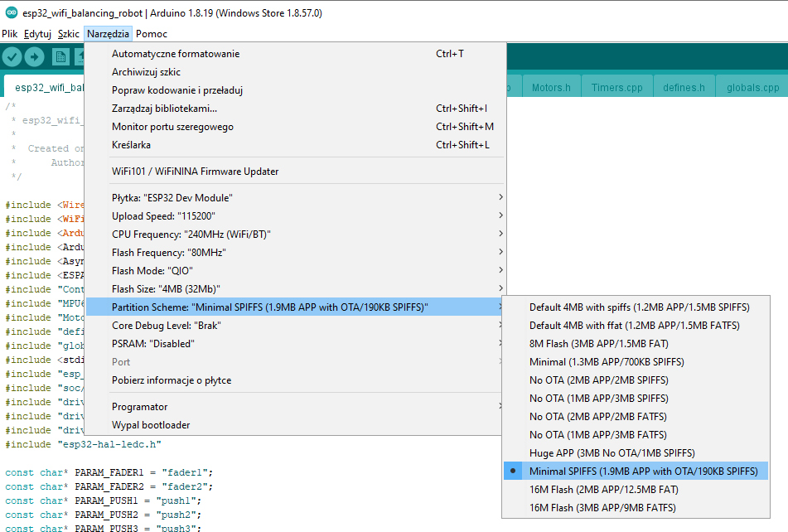Expand the PSRAM Disabled submenu

pos(295,344)
